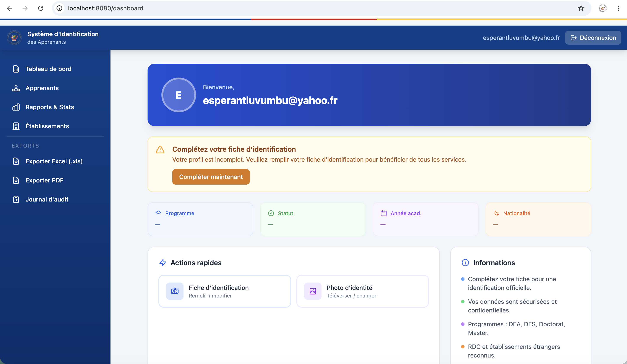Open Journal d'audit
This screenshot has height=364, width=627.
tap(55, 199)
